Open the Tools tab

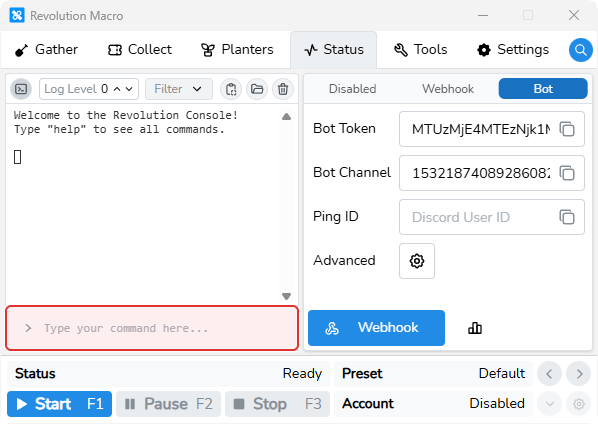tap(420, 50)
